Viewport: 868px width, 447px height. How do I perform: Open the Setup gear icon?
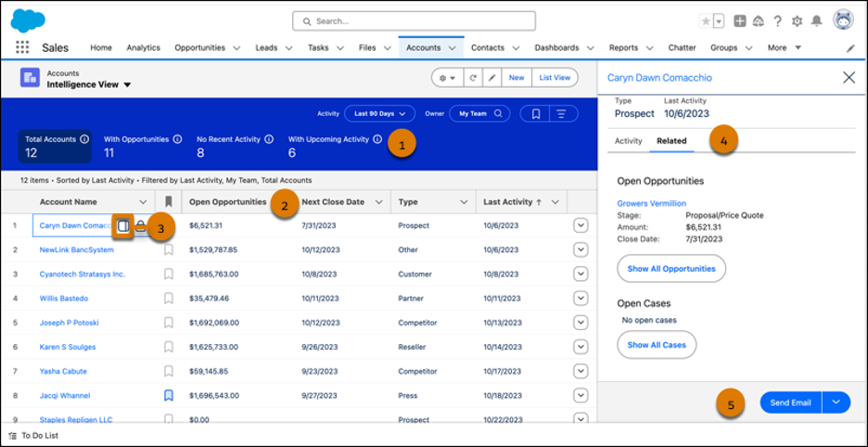[797, 21]
